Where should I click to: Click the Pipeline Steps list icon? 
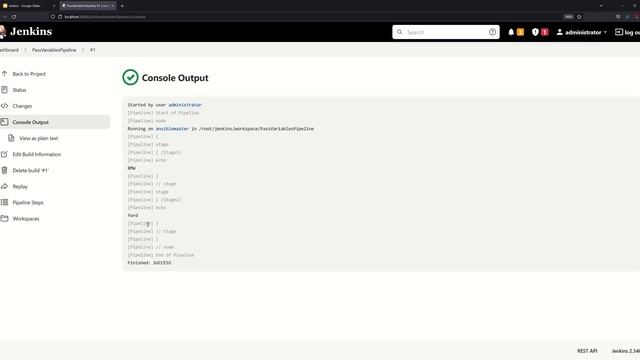coord(4,202)
